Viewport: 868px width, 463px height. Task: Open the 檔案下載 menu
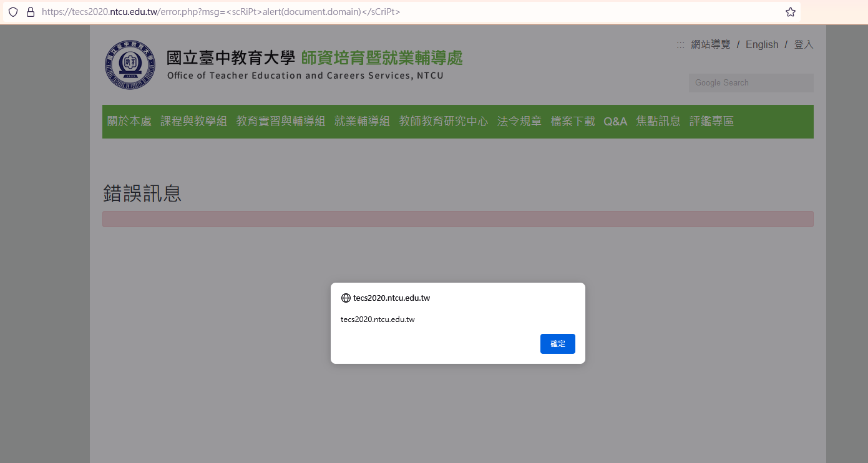[573, 122]
